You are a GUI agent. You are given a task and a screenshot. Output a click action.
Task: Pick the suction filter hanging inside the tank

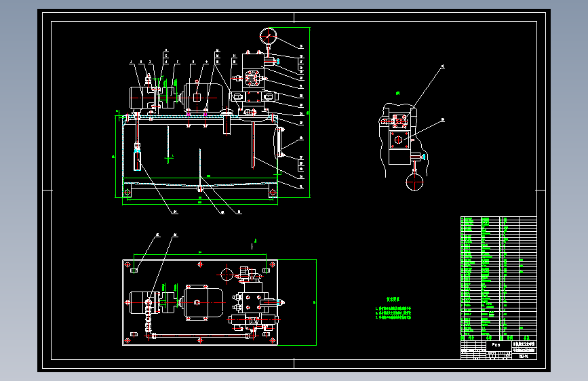click(x=138, y=159)
